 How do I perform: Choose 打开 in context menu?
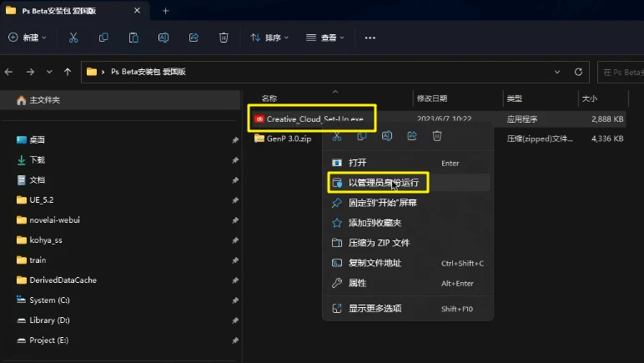tap(408, 163)
